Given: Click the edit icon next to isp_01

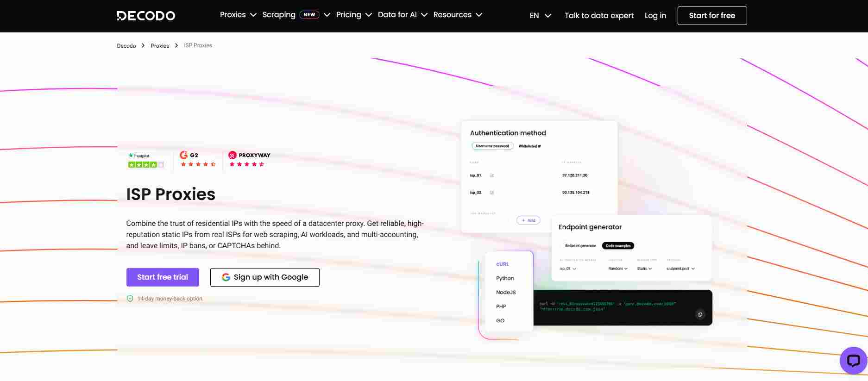Looking at the screenshot, I should [492, 175].
